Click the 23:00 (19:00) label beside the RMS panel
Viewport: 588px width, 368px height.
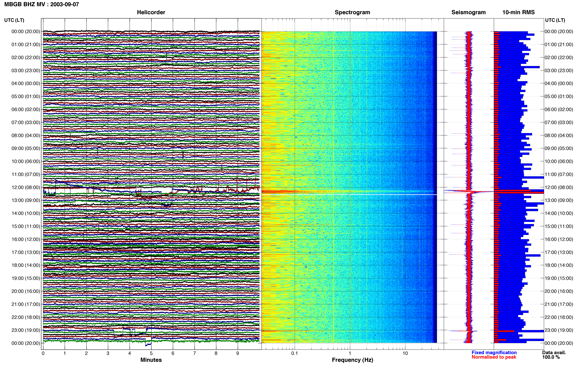[559, 330]
